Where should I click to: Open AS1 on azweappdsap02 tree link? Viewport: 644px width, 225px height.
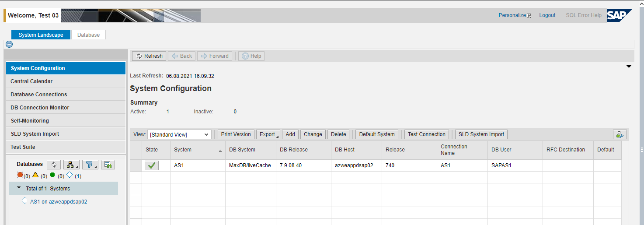coord(58,202)
